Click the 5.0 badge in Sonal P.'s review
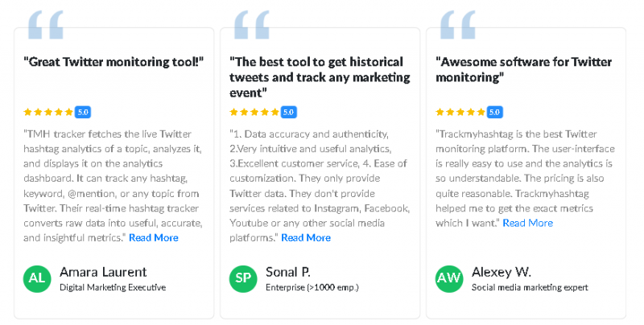644x325 pixels. click(x=289, y=112)
